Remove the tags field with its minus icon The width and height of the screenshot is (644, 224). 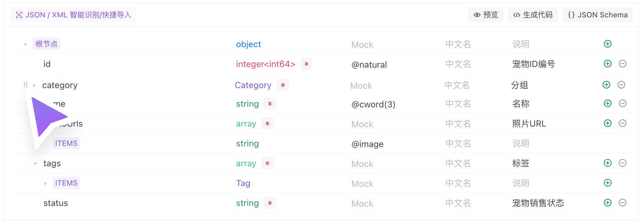click(x=622, y=163)
